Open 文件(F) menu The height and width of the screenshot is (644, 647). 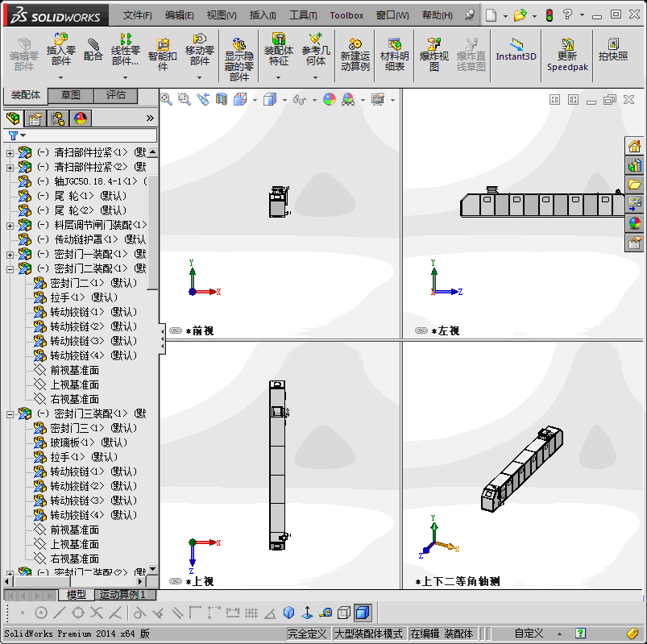point(138,15)
